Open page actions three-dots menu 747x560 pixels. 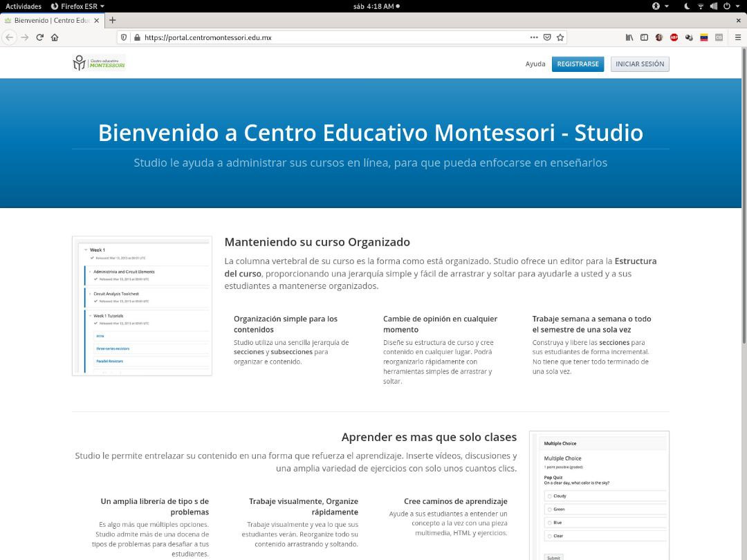tap(534, 37)
